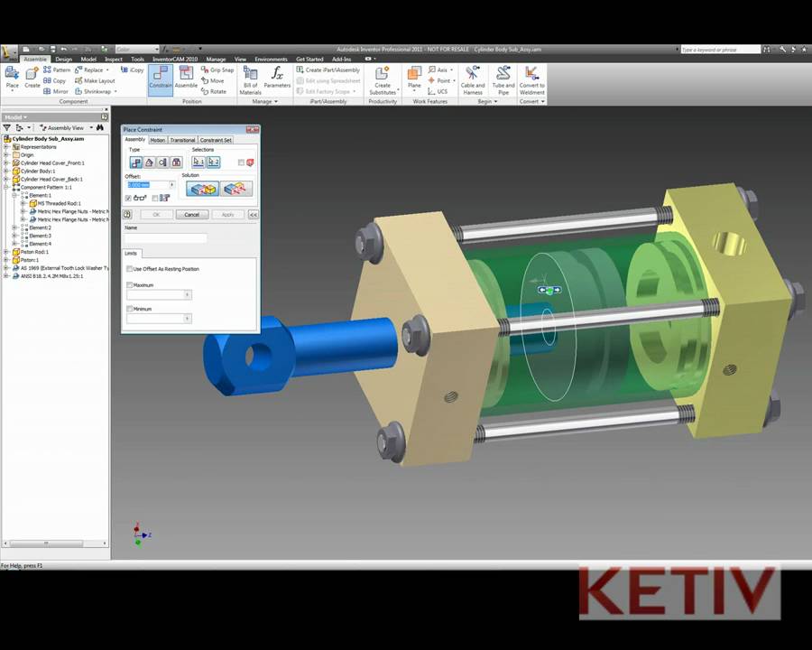812x650 pixels.
Task: Select Insert constraint type in dialog
Action: pyautogui.click(x=177, y=162)
